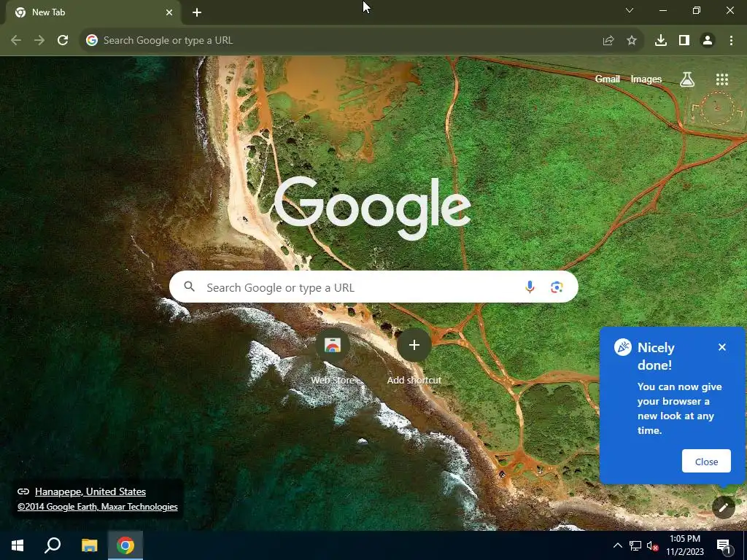Click the magnifier icon in the search box

point(189,287)
